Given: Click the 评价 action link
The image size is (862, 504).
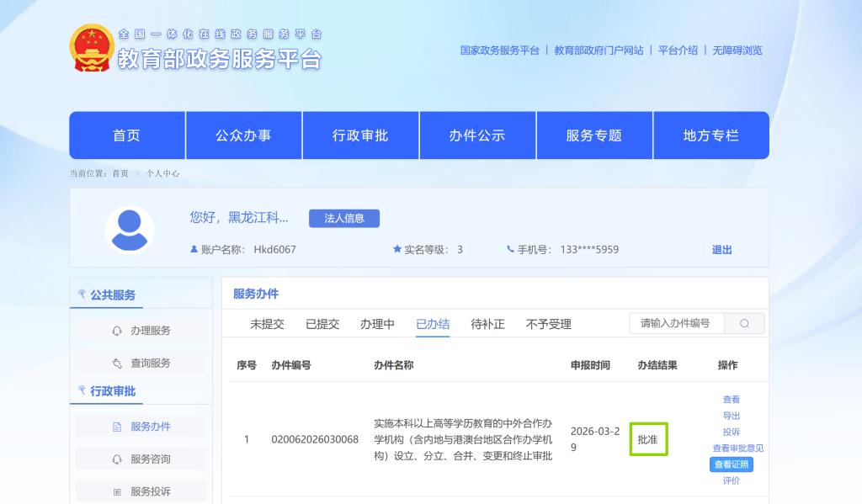Looking at the screenshot, I should pyautogui.click(x=732, y=480).
